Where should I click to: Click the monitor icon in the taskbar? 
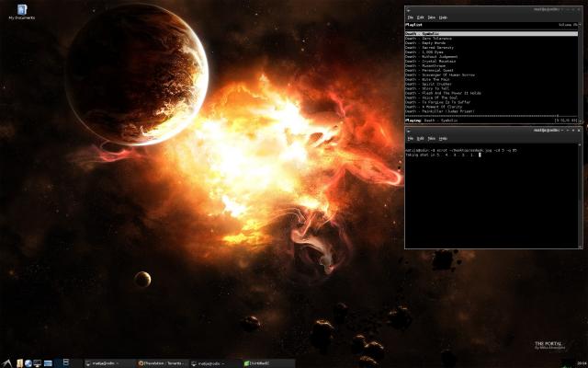tap(38, 362)
